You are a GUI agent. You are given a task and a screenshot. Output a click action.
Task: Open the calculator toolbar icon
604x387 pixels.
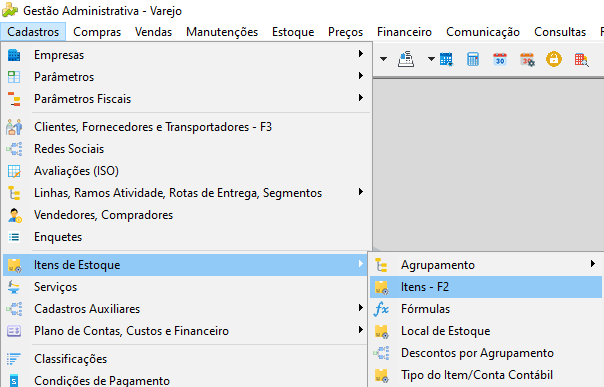(x=473, y=60)
